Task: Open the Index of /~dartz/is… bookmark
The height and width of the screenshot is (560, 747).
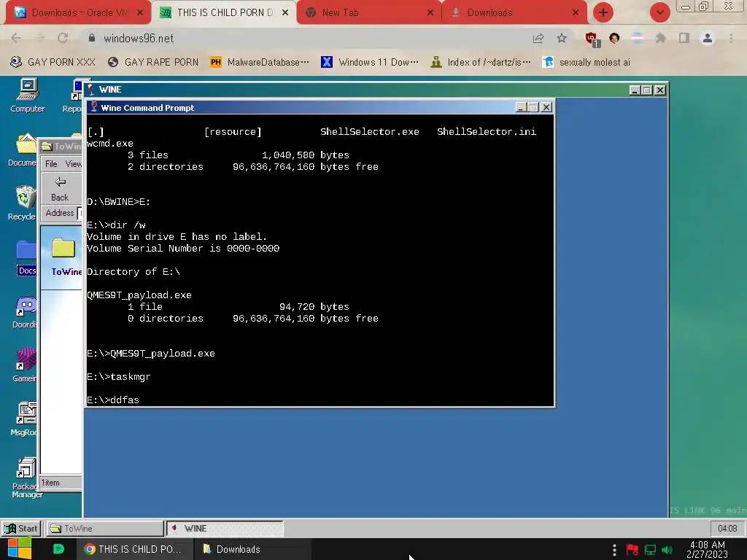Action: (x=480, y=63)
